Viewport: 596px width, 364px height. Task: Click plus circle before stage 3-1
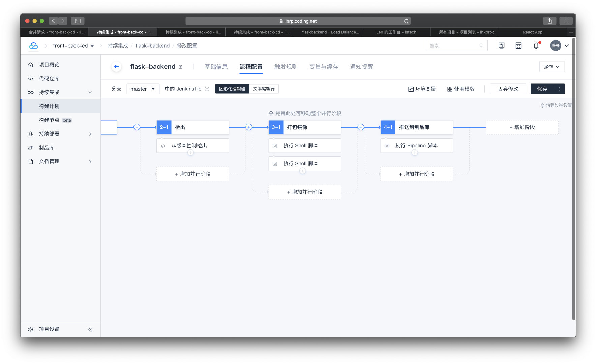point(249,127)
